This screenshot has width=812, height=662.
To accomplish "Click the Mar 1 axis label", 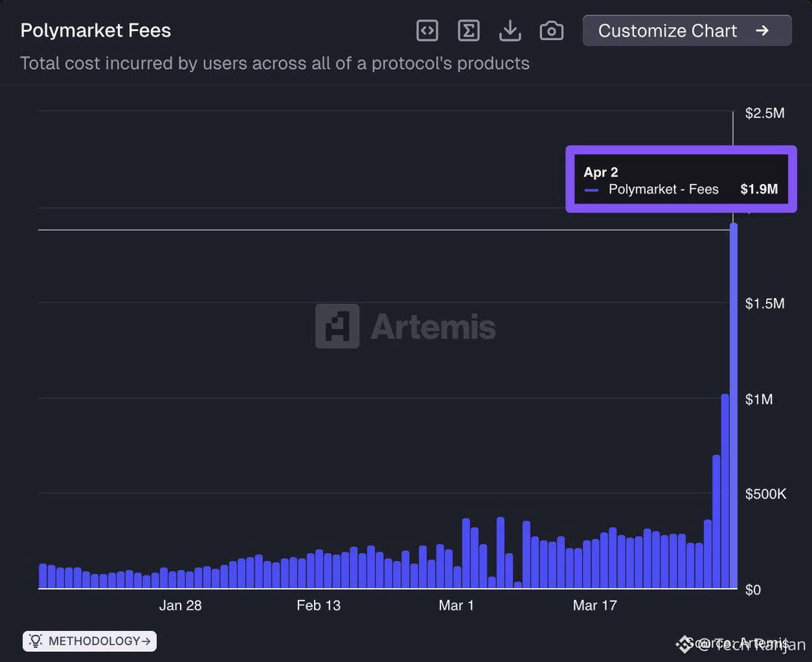I will click(456, 605).
